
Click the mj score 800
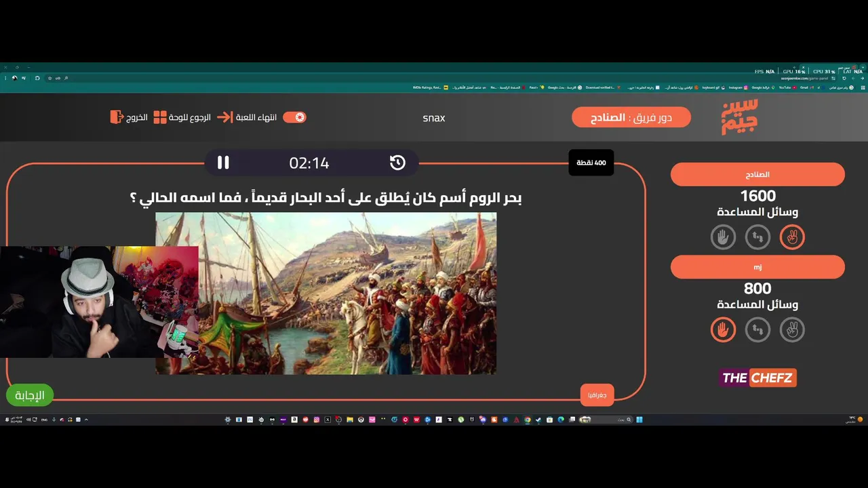(757, 289)
